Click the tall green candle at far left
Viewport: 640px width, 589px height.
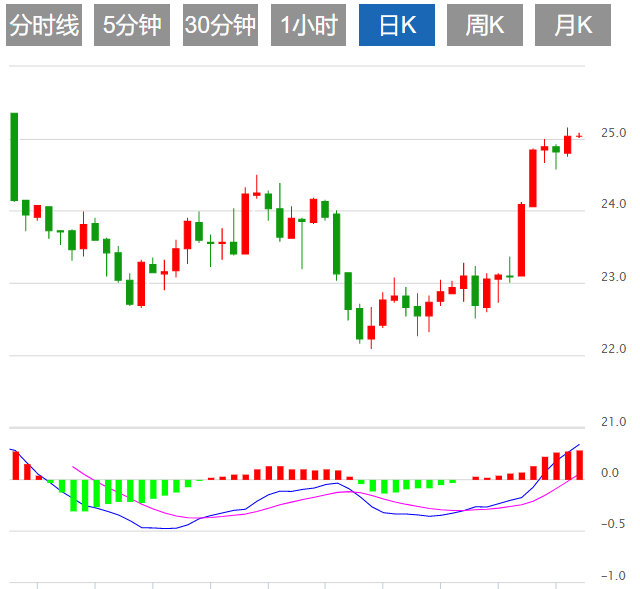pos(14,157)
